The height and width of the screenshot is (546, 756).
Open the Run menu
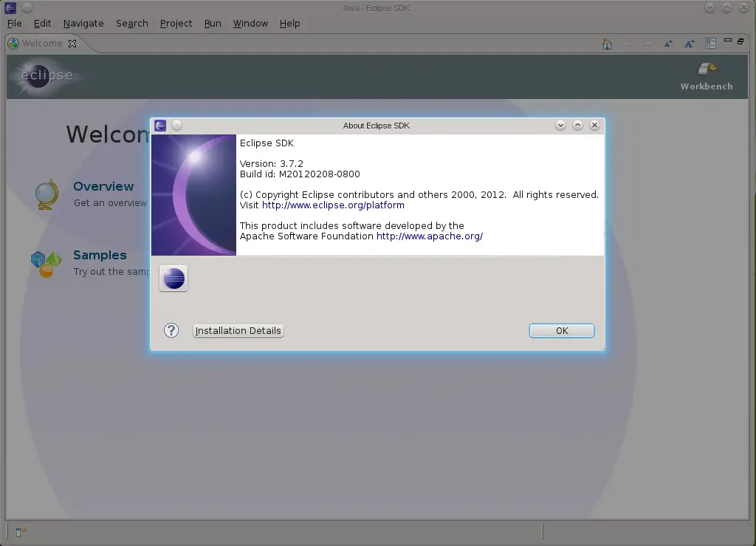[x=213, y=23]
